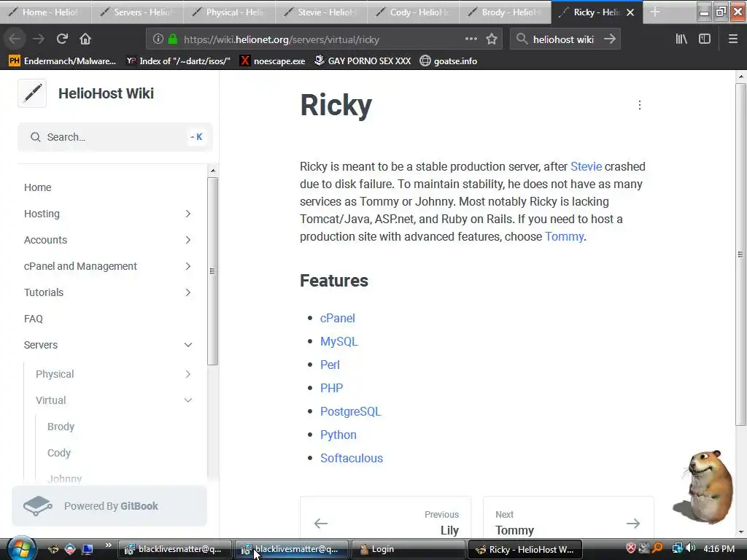Expand the Accounts section chevron
The image size is (747, 560).
[188, 240]
